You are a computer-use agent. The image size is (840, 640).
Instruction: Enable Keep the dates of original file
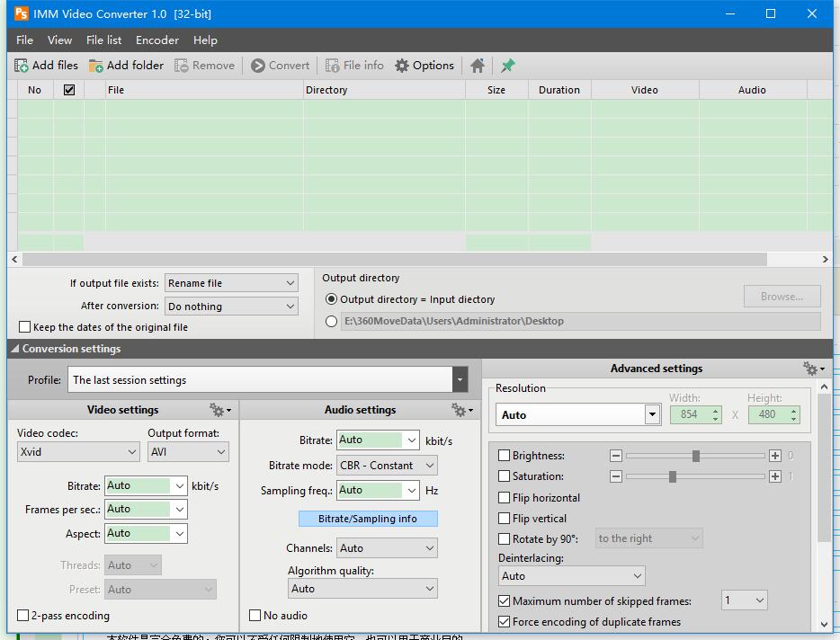[x=24, y=326]
